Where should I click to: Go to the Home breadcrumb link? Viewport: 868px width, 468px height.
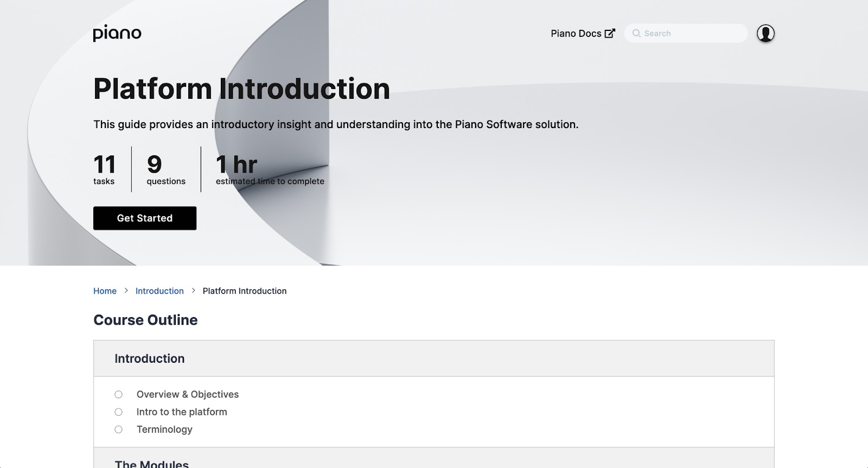[105, 291]
